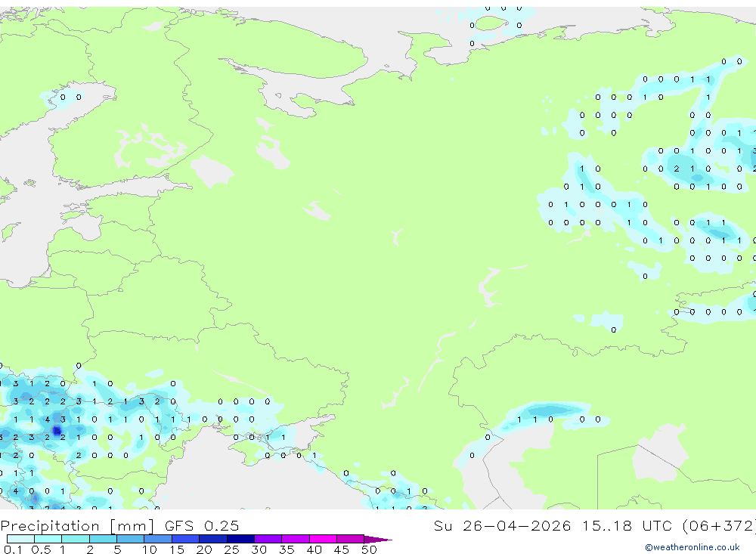Click legend label "15"
Viewport: 756px width, 554px height.
point(177,549)
